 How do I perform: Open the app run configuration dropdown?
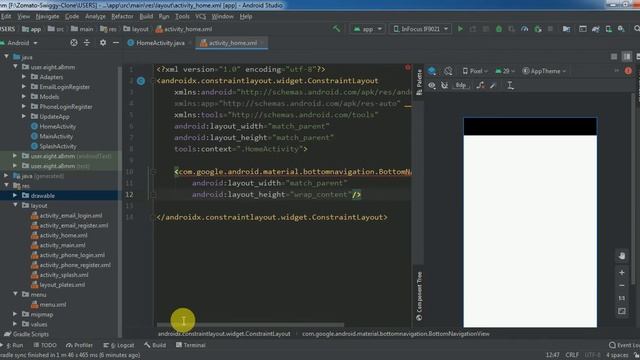pyautogui.click(x=368, y=29)
